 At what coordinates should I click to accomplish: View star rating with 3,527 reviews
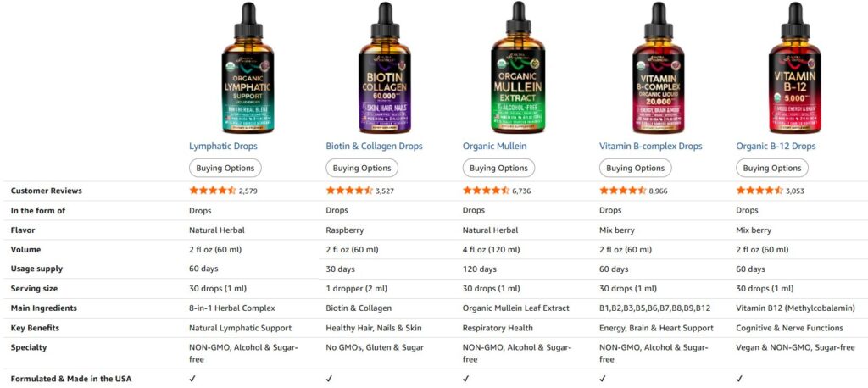click(x=349, y=191)
